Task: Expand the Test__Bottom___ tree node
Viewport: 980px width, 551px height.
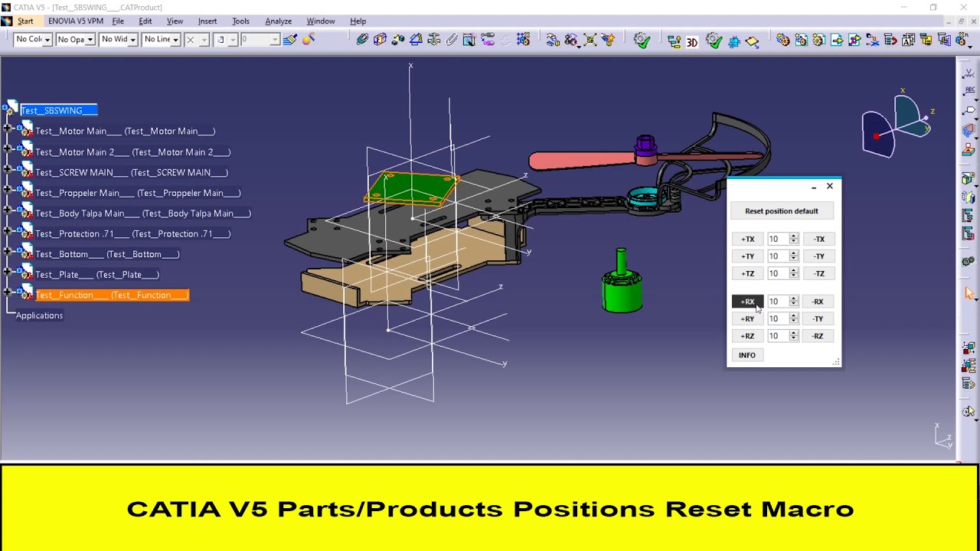Action: (x=8, y=251)
